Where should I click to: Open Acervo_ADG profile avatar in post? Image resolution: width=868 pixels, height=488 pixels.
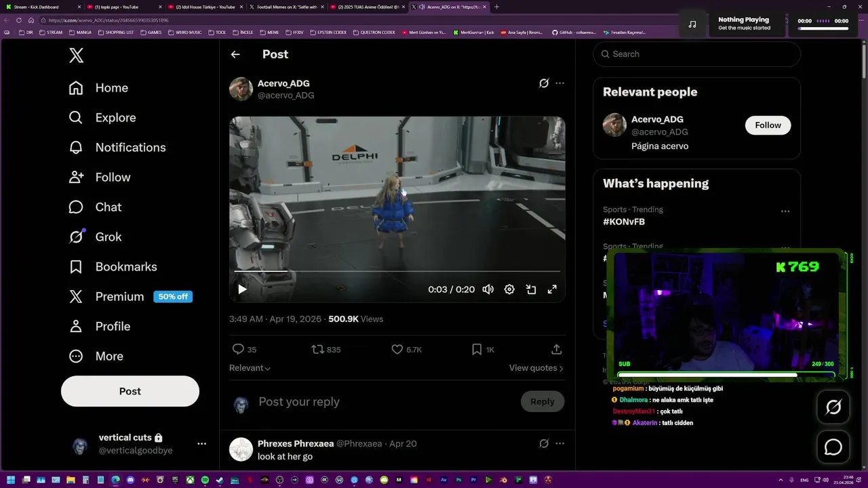(241, 89)
